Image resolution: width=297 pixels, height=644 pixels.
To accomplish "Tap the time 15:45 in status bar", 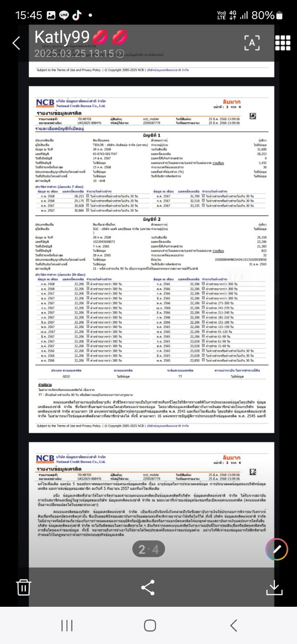I will pos(29,15).
